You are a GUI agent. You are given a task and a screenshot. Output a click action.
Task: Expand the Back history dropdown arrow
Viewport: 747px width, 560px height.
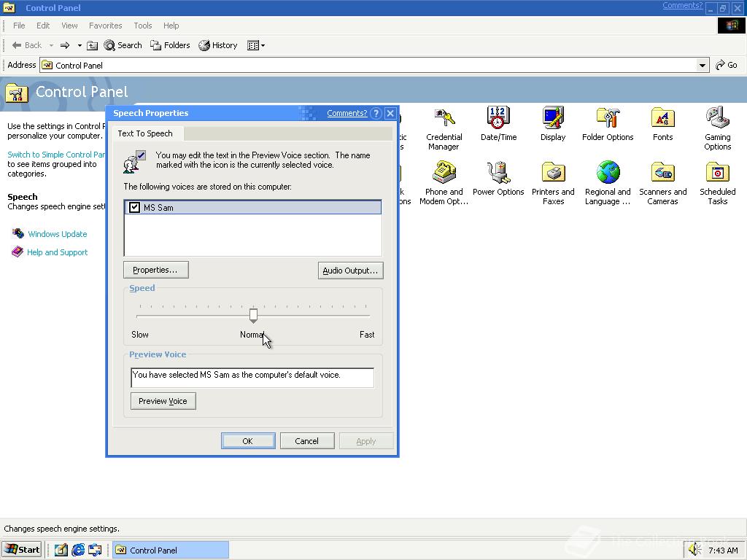[52, 46]
